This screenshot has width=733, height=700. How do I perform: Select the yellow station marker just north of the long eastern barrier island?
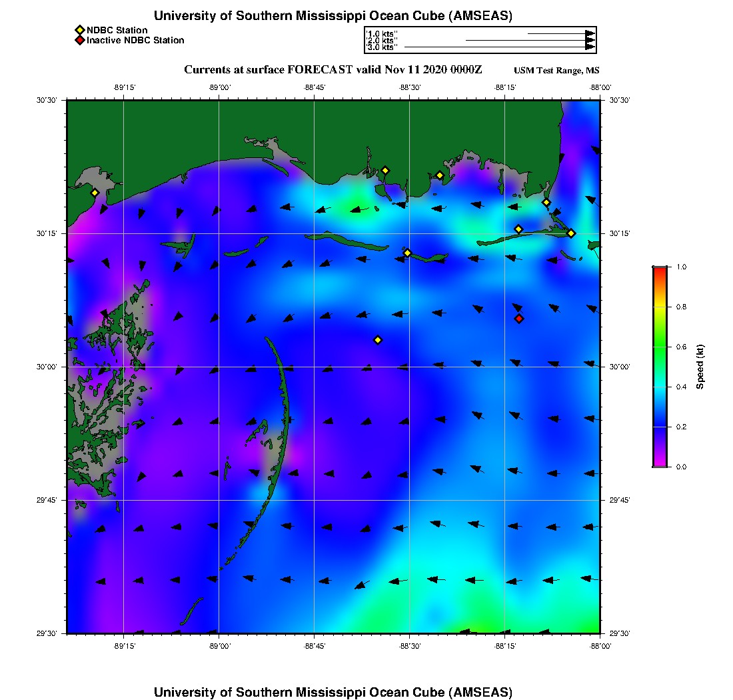pos(518,229)
